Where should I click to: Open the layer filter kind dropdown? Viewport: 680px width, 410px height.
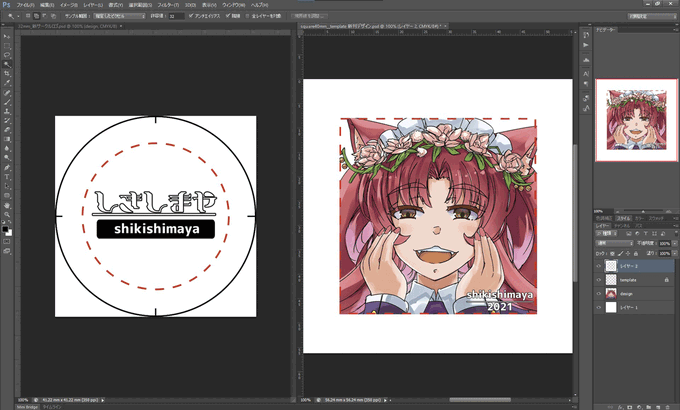pyautogui.click(x=608, y=233)
